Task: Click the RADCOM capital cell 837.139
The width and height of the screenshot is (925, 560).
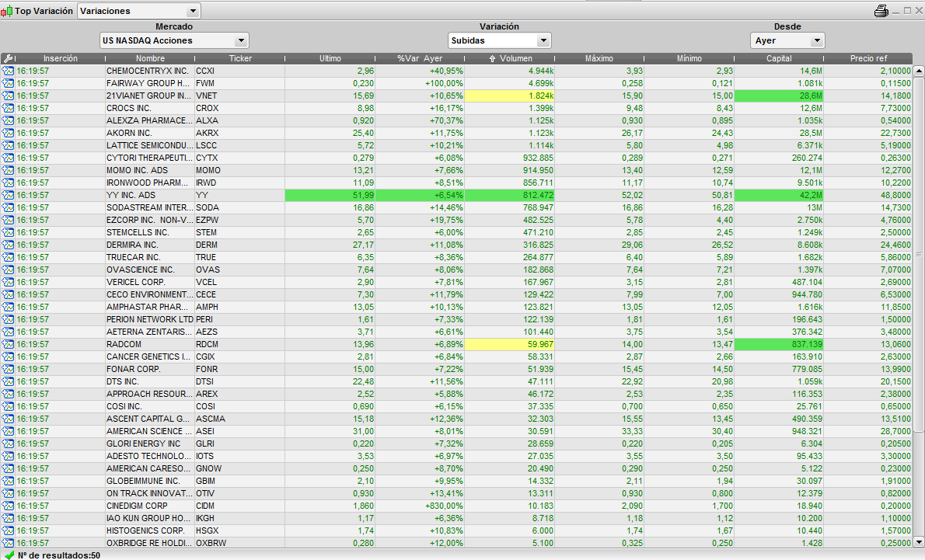Action: [x=779, y=344]
